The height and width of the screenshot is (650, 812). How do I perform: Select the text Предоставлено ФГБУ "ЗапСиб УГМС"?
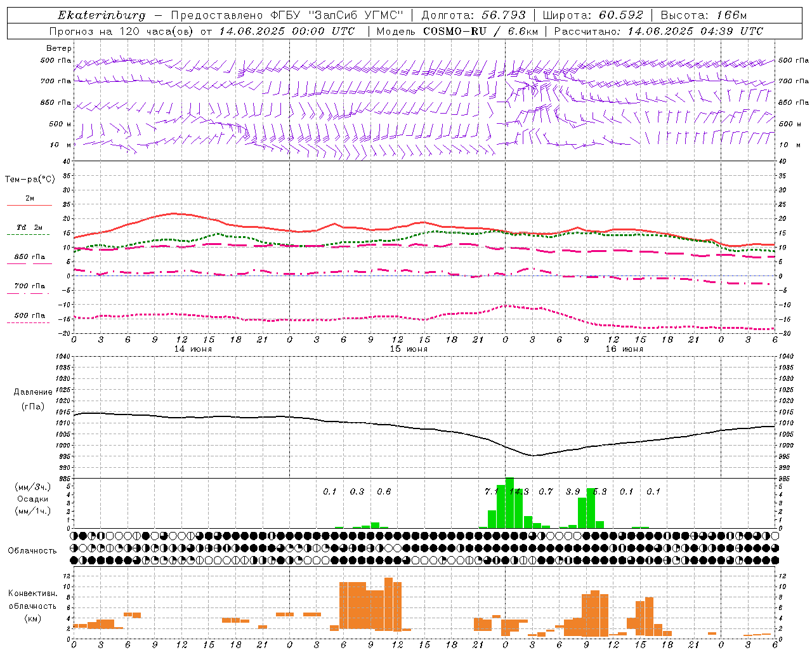287,15
